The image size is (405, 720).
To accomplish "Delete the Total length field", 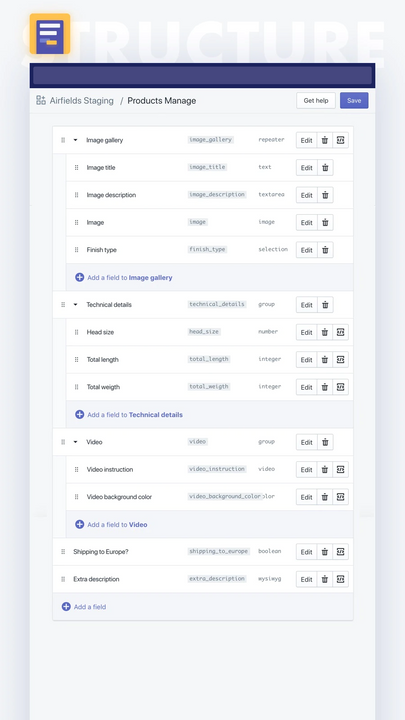I will [325, 360].
